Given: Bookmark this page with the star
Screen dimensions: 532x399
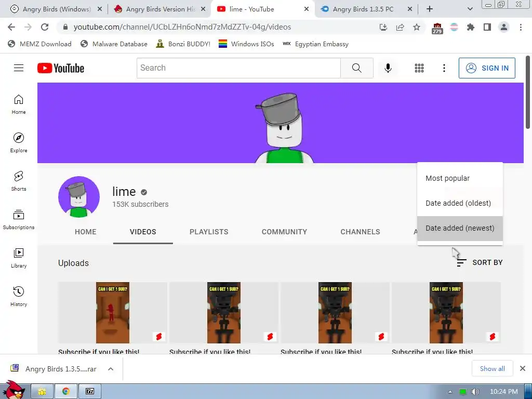Looking at the screenshot, I should 416,27.
